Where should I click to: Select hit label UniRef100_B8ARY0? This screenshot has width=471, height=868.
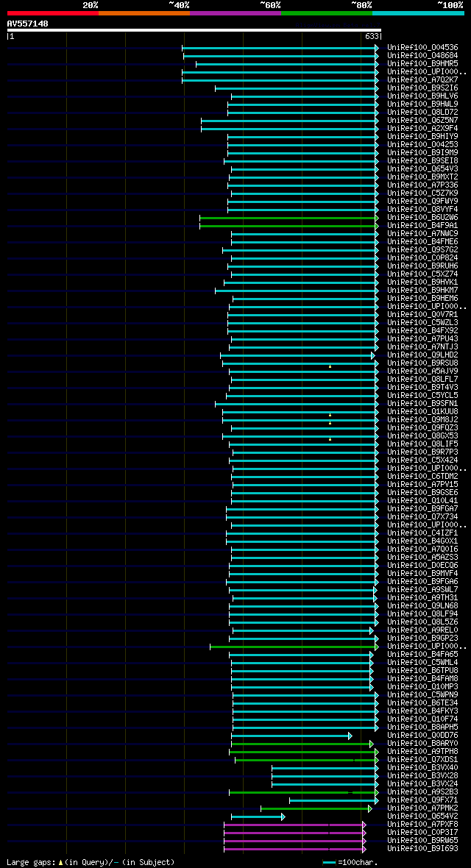[422, 744]
